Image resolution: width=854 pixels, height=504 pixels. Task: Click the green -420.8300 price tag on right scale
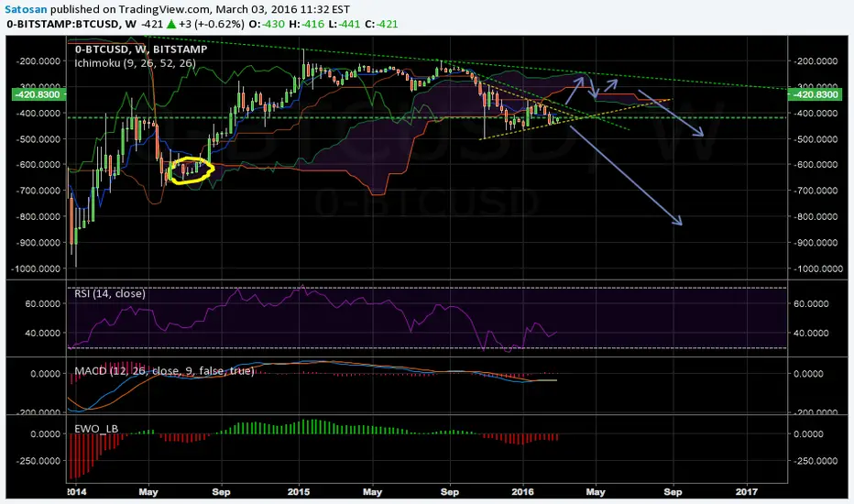[x=813, y=94]
